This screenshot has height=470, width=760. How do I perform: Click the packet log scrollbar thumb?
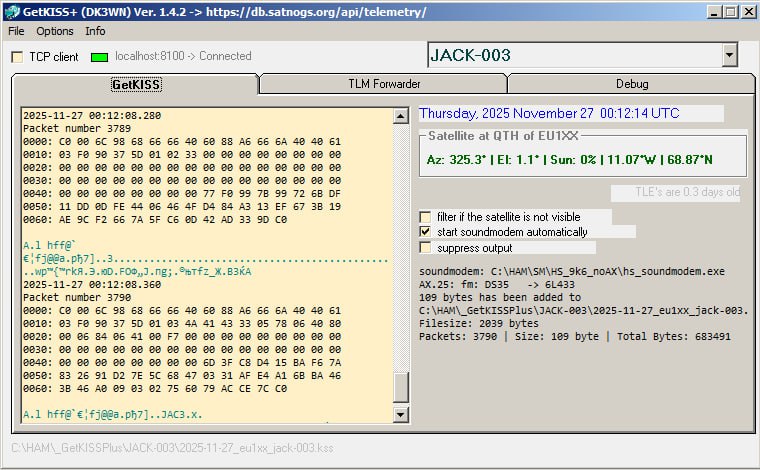402,386
